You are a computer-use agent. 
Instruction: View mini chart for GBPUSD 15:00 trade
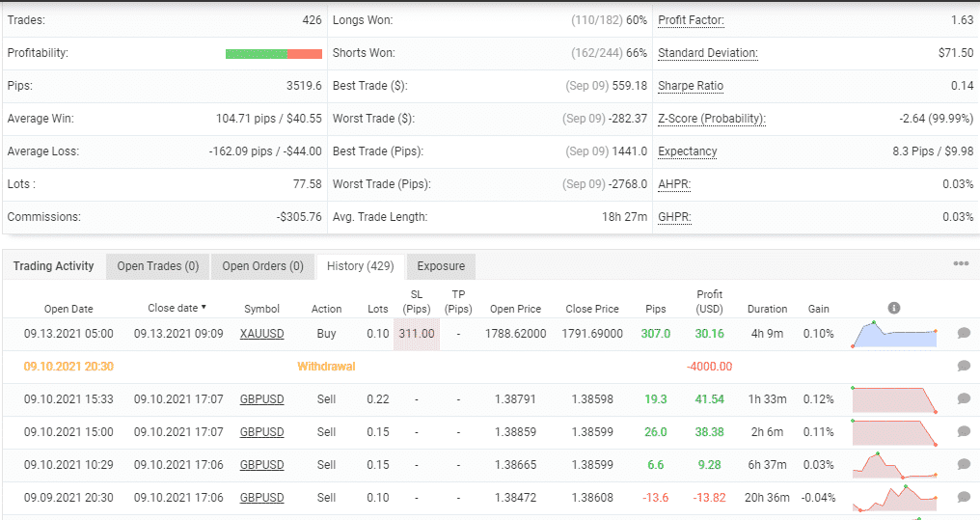click(894, 432)
